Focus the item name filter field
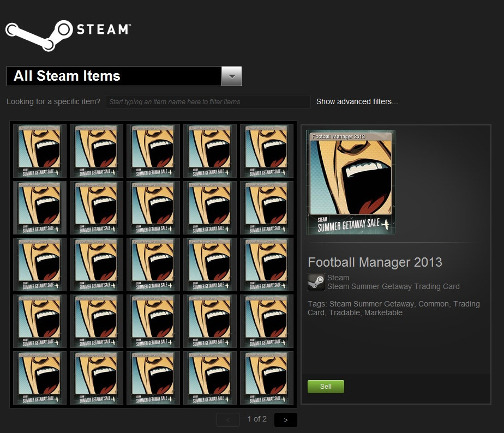Image resolution: width=504 pixels, height=433 pixels. pos(208,101)
